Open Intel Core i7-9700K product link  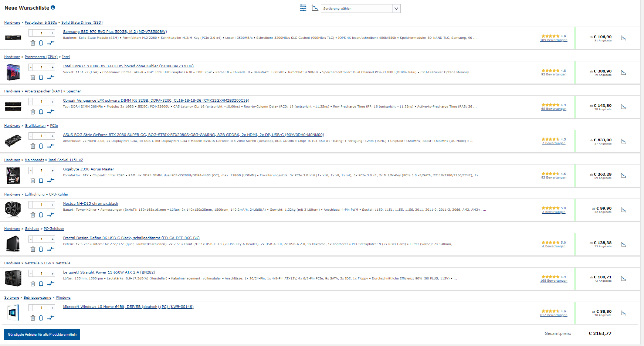[128, 66]
